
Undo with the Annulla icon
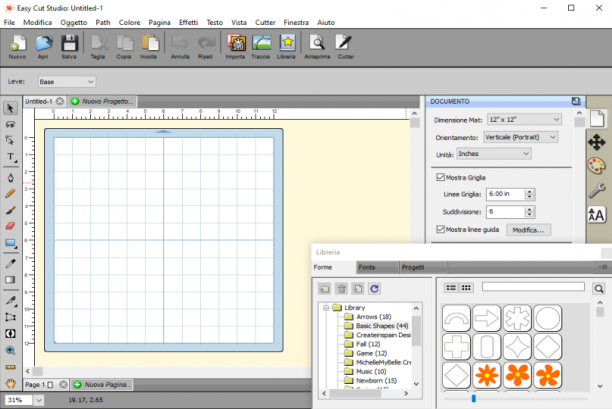[x=180, y=46]
